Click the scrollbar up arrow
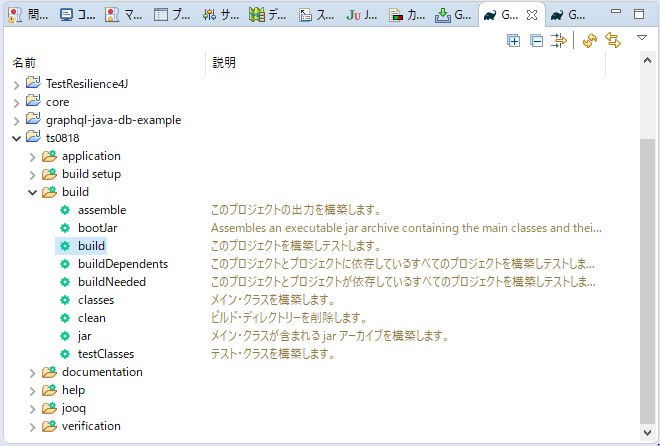Viewport: 660px width, 446px height. (x=647, y=61)
